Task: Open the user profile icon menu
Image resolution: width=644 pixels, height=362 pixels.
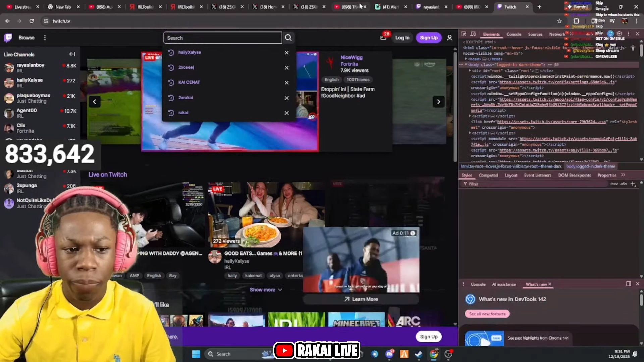Action: click(450, 38)
